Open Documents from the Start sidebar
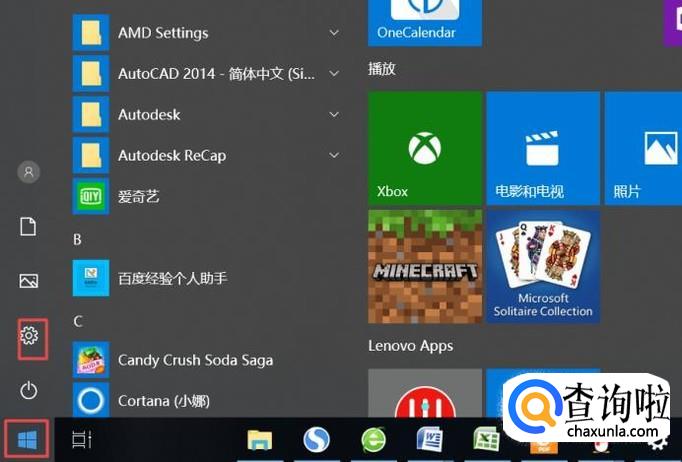 [x=29, y=226]
